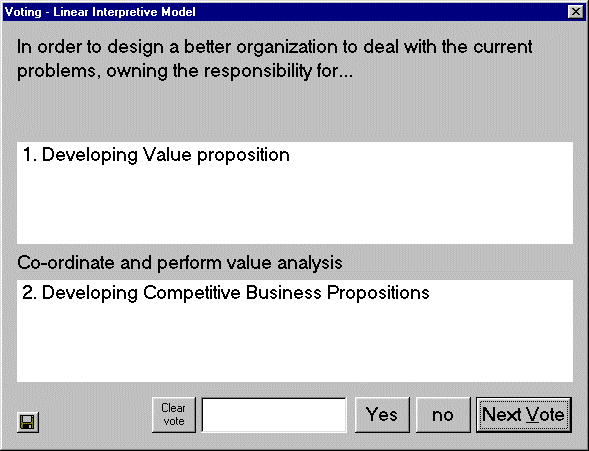Vote no on the relationship
The image size is (589, 451).
click(443, 415)
